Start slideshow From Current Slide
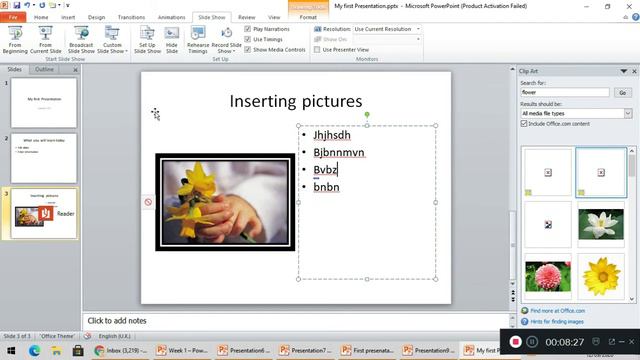 (45, 40)
